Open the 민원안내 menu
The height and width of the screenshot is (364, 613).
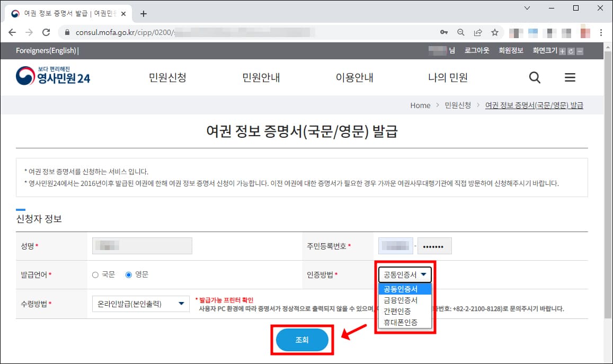pos(261,77)
